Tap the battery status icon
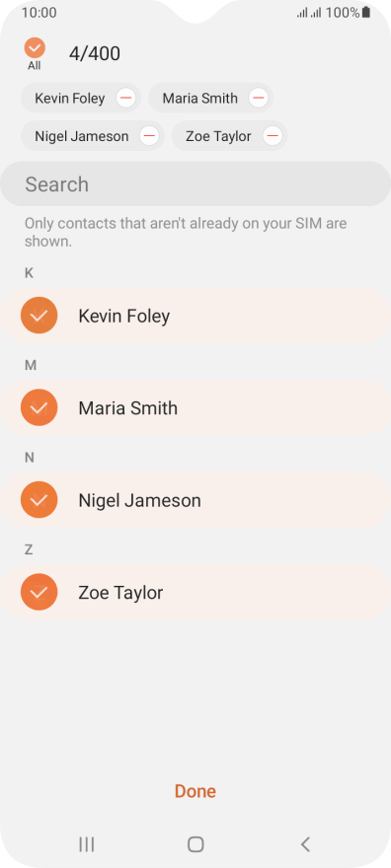 [366, 12]
